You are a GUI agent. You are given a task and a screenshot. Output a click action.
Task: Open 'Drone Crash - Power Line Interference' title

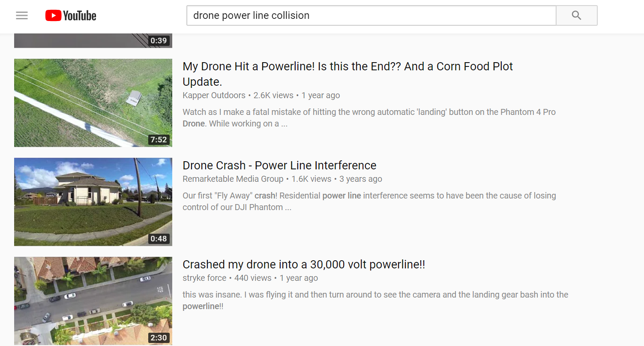pos(279,165)
